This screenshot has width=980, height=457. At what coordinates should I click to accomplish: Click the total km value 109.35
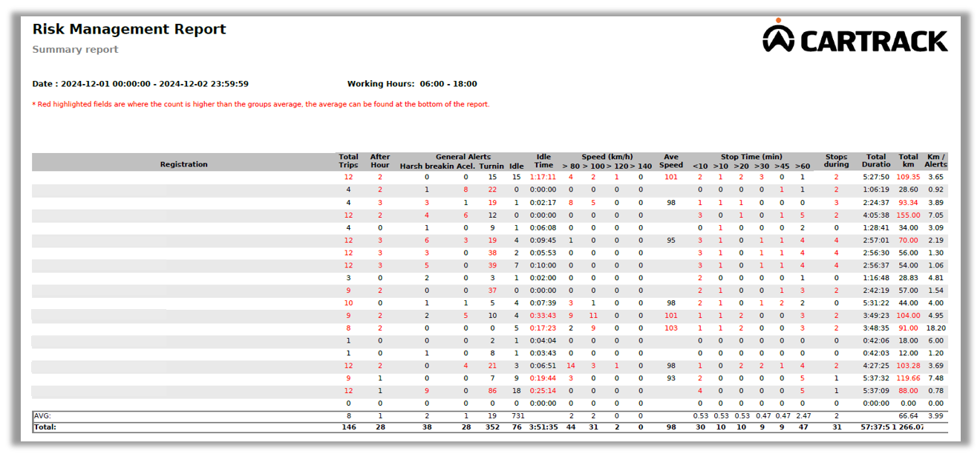tap(908, 177)
